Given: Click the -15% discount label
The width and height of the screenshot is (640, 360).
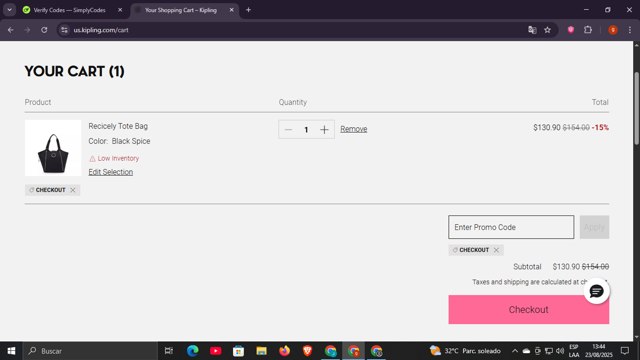Looking at the screenshot, I should 600,127.
